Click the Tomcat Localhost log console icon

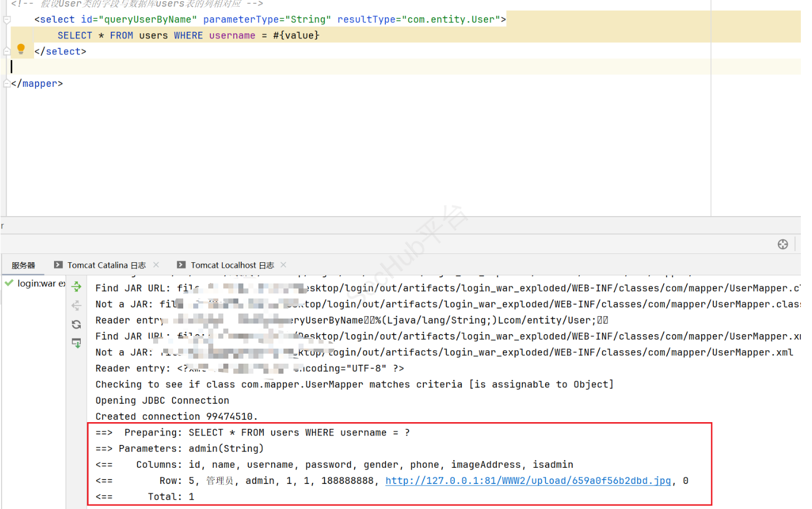pos(181,265)
